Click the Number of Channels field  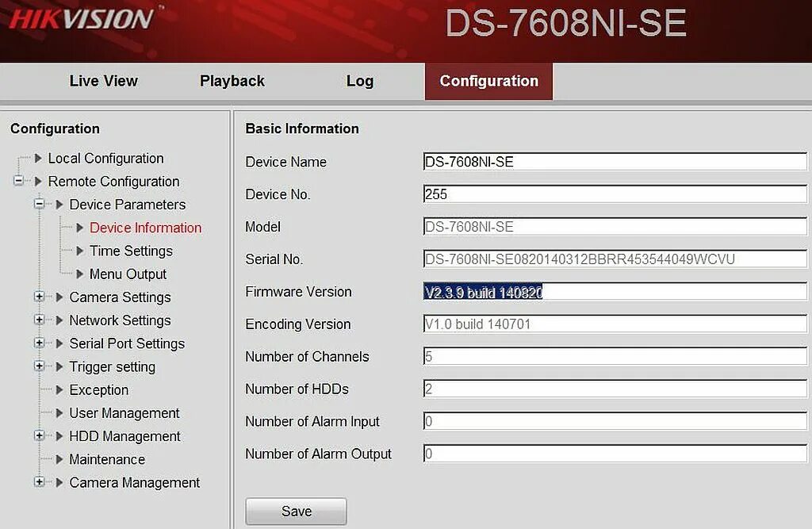click(615, 356)
